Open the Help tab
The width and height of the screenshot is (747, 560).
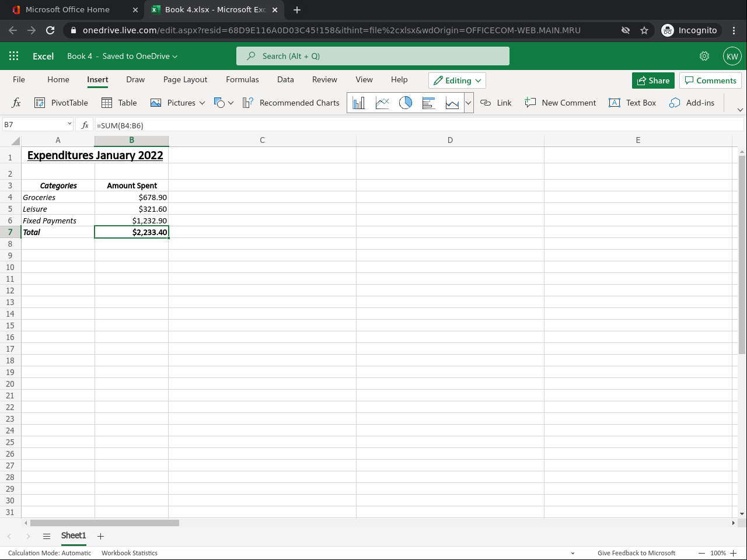coord(399,80)
